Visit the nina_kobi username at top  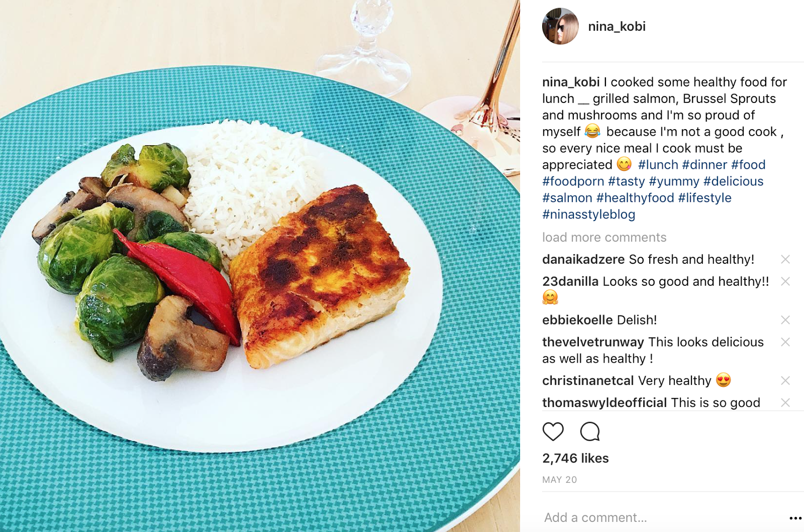click(x=617, y=27)
